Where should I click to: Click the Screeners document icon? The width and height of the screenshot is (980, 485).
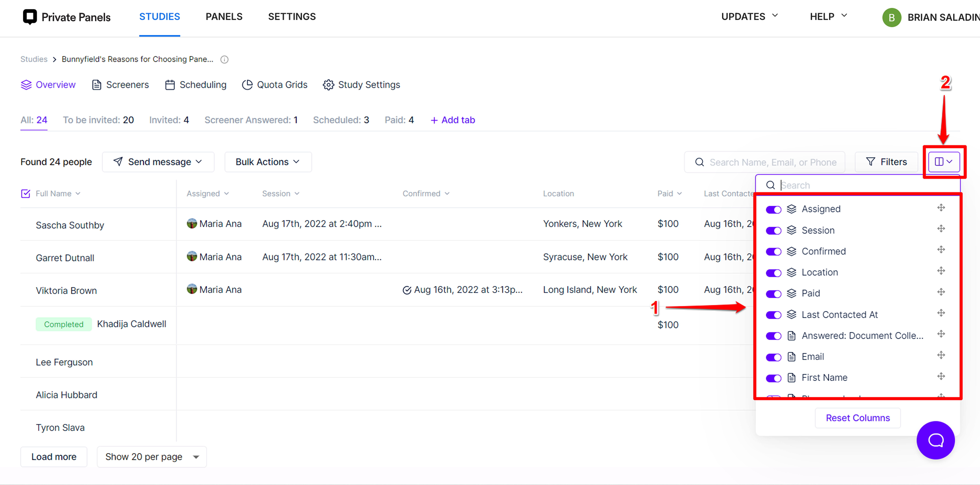(x=97, y=85)
